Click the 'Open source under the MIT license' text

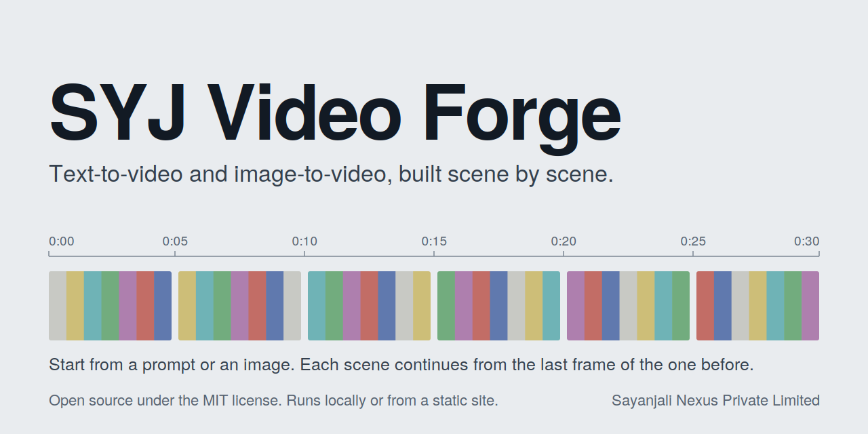point(165,401)
